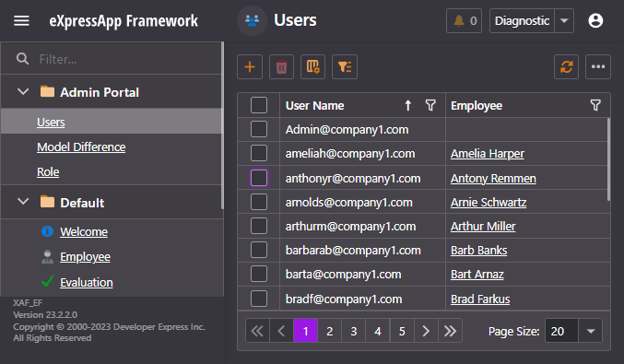
Task: Collapse the Admin Portal group chevron
Action: (x=23, y=92)
